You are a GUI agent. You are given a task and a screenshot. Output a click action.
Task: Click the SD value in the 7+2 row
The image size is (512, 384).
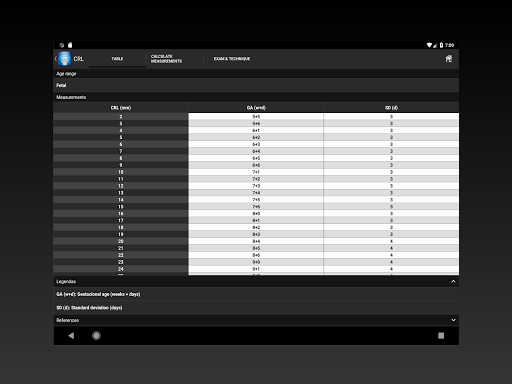[391, 179]
